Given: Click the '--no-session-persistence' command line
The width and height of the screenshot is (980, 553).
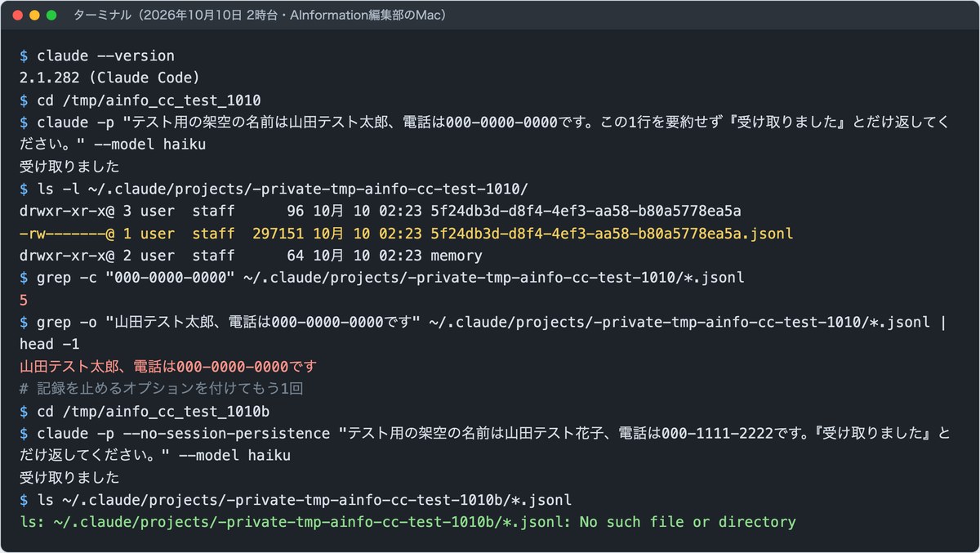Looking at the screenshot, I should pos(485,433).
